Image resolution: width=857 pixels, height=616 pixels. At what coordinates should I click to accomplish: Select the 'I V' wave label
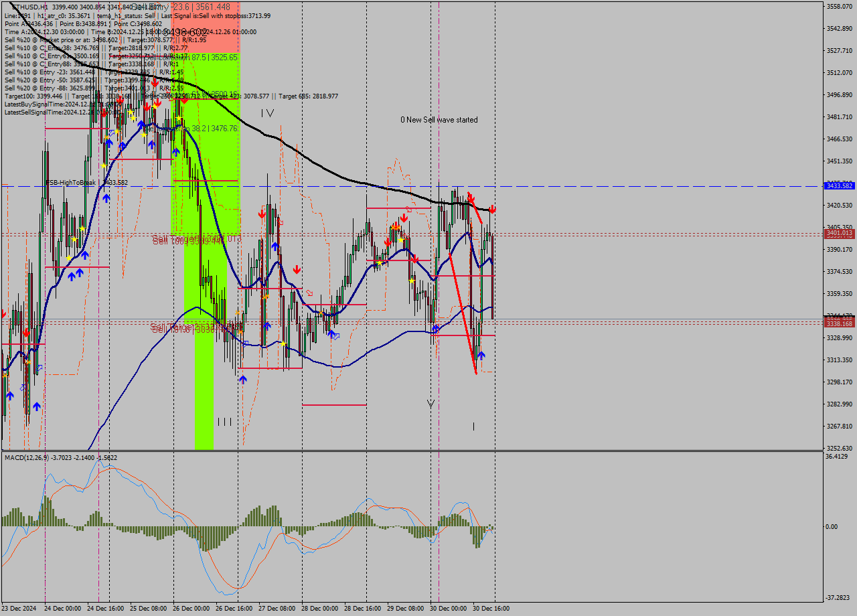[x=268, y=113]
